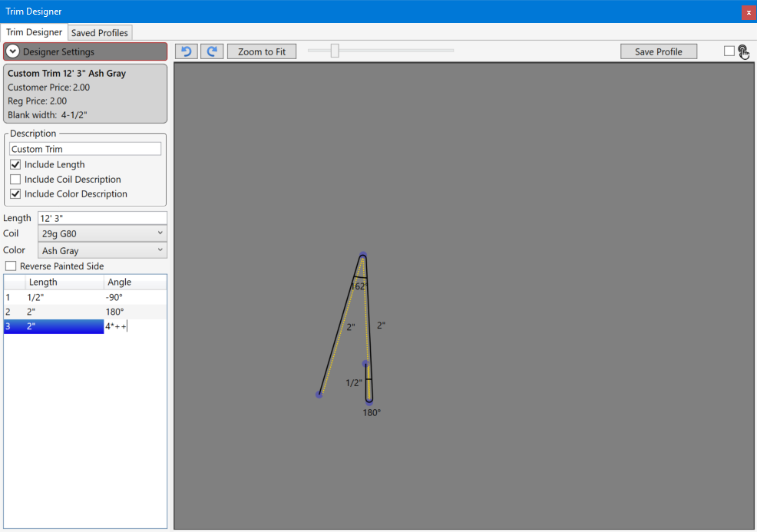Screen dimensions: 757x532
Task: Select the Trim Designer tab
Action: 35,32
